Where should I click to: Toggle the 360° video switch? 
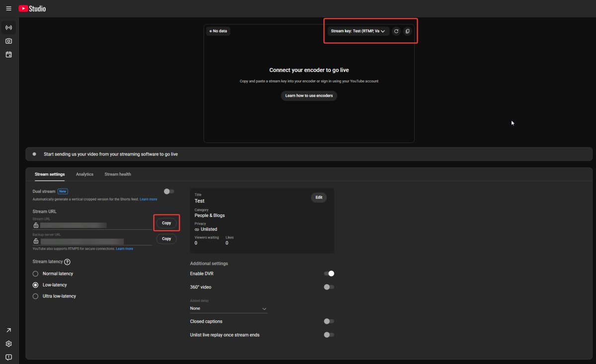(x=329, y=287)
